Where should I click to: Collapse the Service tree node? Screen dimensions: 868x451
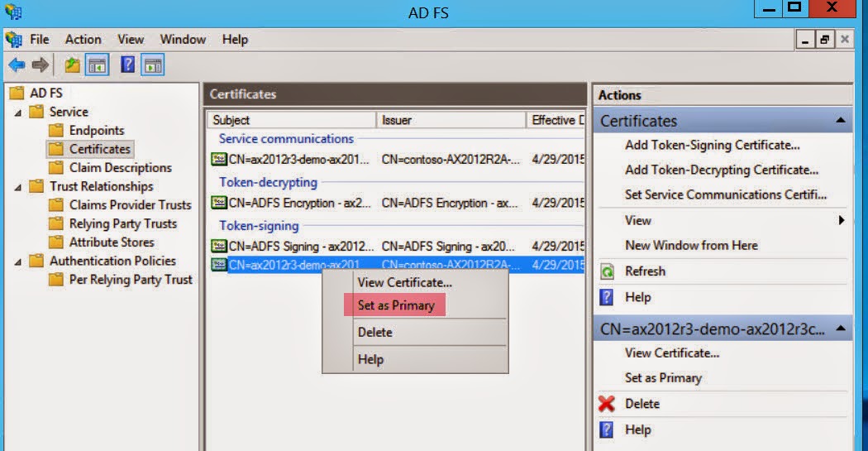coord(17,113)
